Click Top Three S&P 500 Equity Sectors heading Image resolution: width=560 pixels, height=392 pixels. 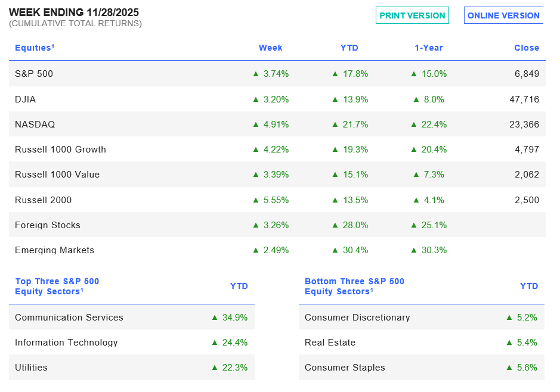[57, 286]
